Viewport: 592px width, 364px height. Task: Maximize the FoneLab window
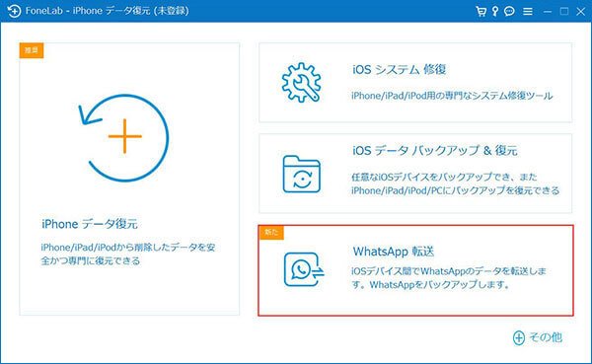point(564,11)
